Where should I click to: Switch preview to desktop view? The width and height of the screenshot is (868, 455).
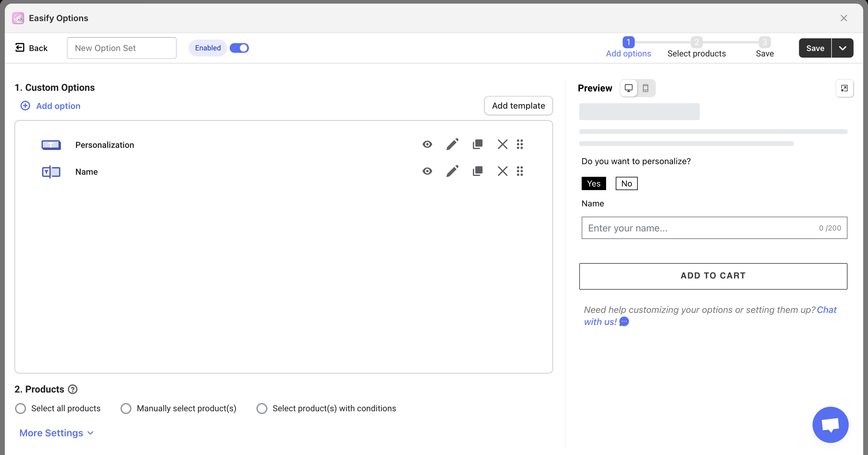628,88
